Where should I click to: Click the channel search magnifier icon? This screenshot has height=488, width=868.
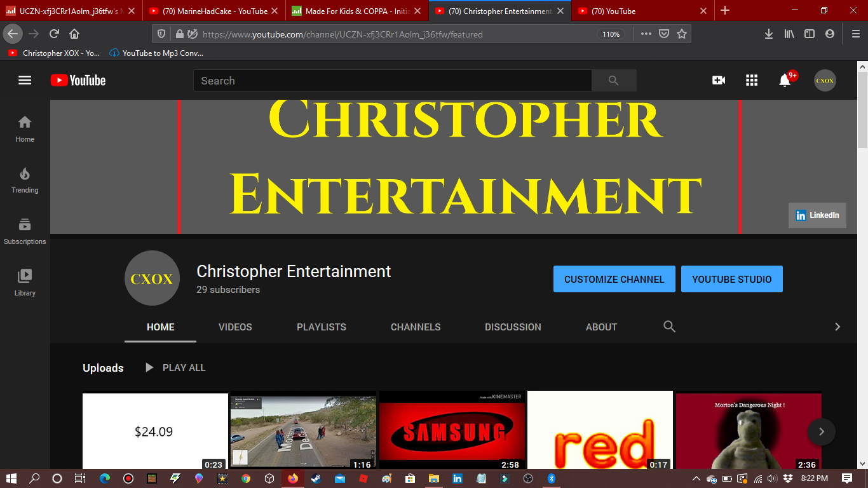(x=669, y=327)
